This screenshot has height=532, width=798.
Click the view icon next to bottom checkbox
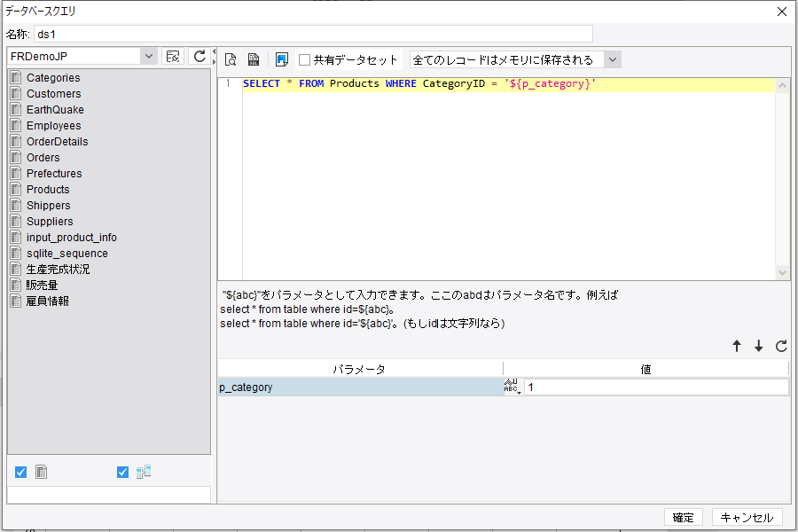click(x=144, y=472)
